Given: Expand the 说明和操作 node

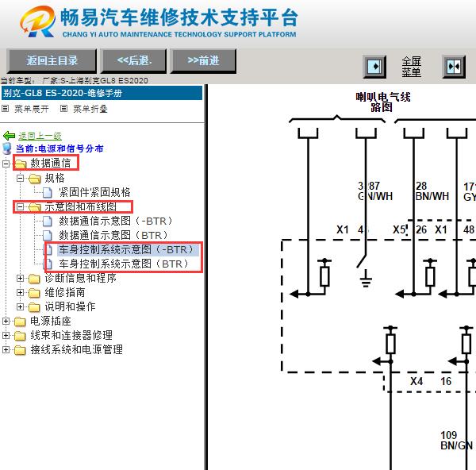Looking at the screenshot, I should coord(20,306).
